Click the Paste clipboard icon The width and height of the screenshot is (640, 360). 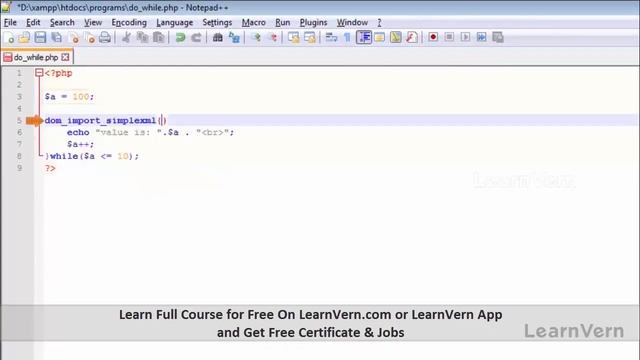tap(158, 38)
